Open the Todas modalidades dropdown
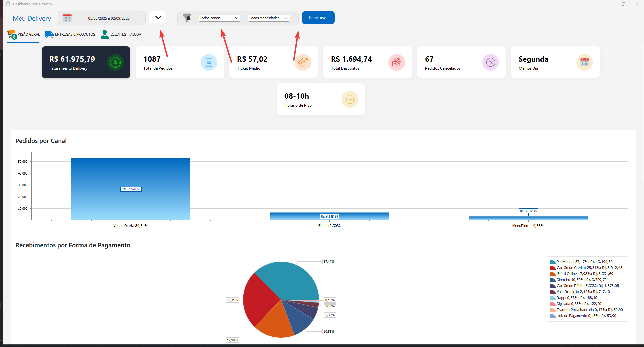The height and width of the screenshot is (347, 644). click(268, 18)
